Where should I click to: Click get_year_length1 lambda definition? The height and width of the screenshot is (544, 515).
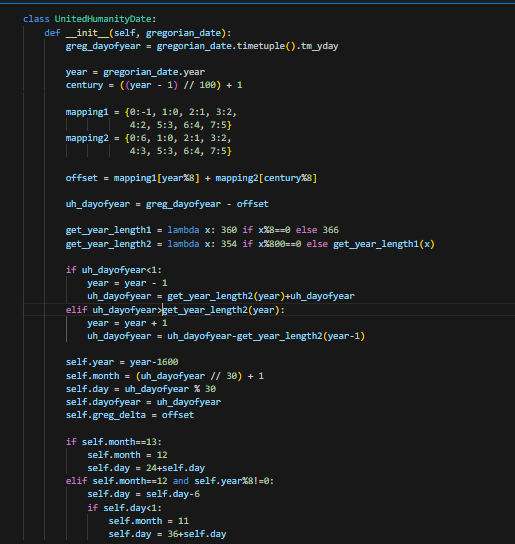tap(202, 230)
